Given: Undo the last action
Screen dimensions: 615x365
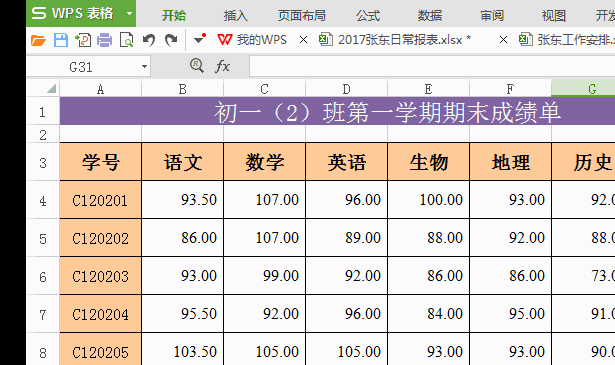Looking at the screenshot, I should click(x=149, y=40).
